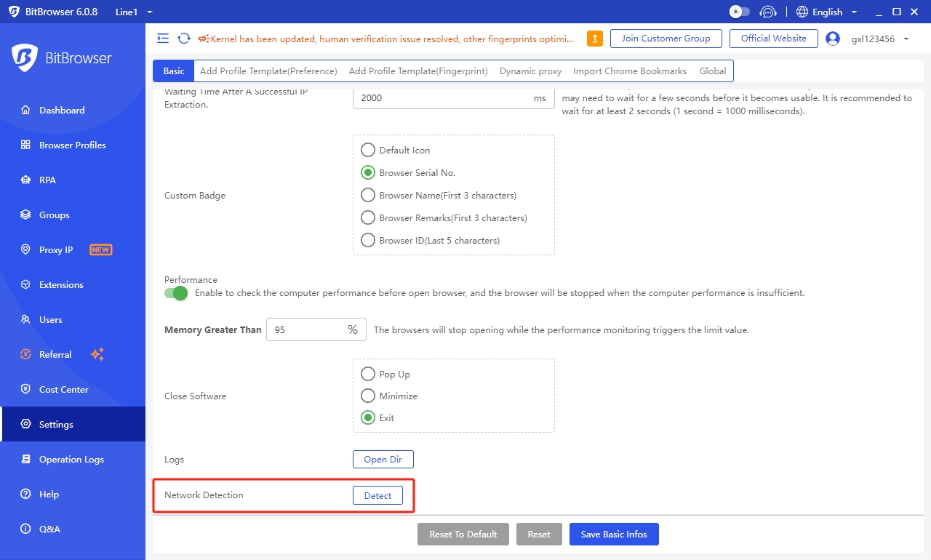Switch to the Dynamic proxy tab
The height and width of the screenshot is (560, 931).
(530, 71)
